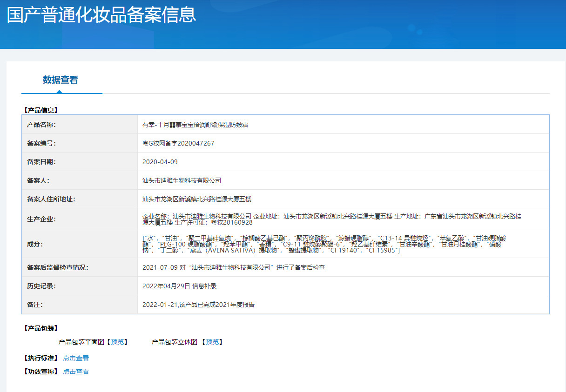Preview the 产品包装立体图 image
Screen dimensions: 566x392
(x=212, y=342)
